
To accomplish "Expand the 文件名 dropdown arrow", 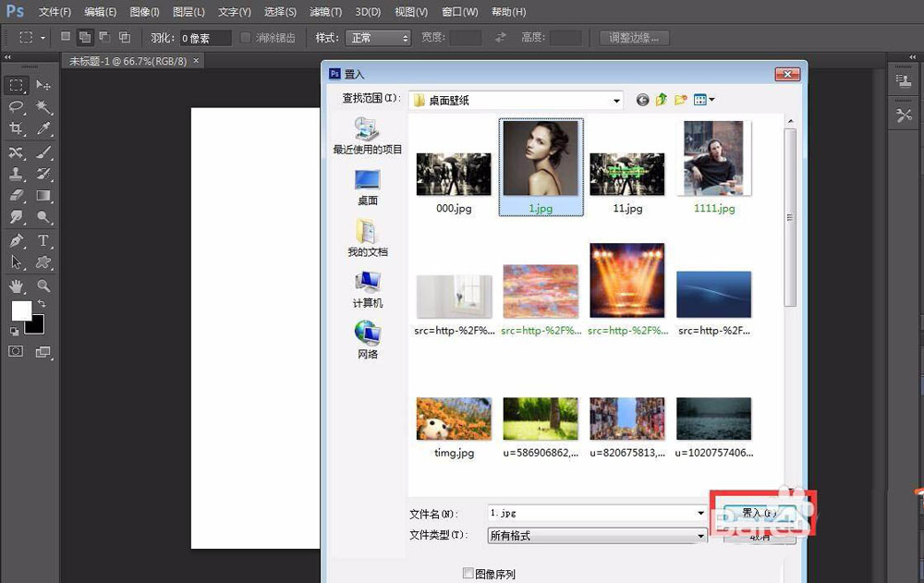I will click(700, 513).
